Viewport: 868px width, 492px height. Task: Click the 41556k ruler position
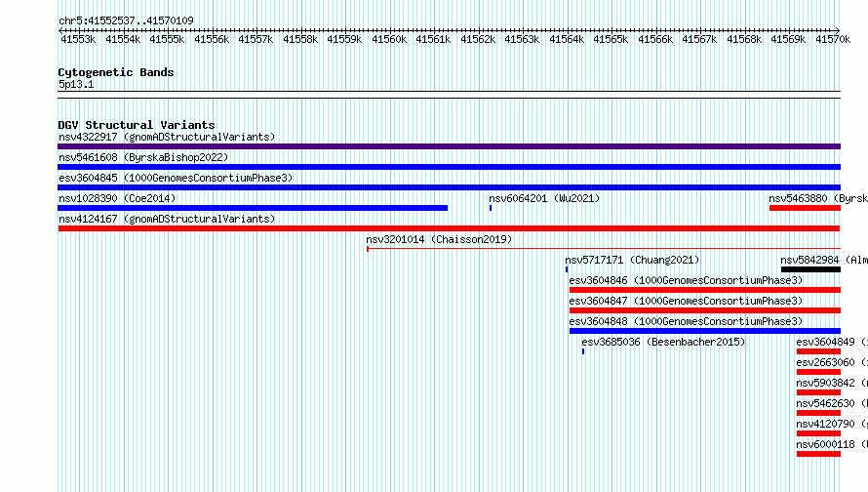pyautogui.click(x=212, y=39)
